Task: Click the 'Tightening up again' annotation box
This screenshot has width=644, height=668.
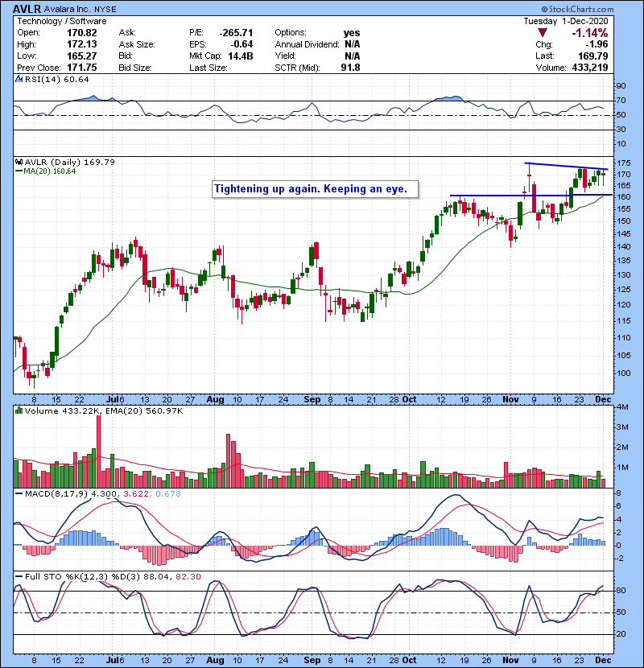Action: (316, 189)
